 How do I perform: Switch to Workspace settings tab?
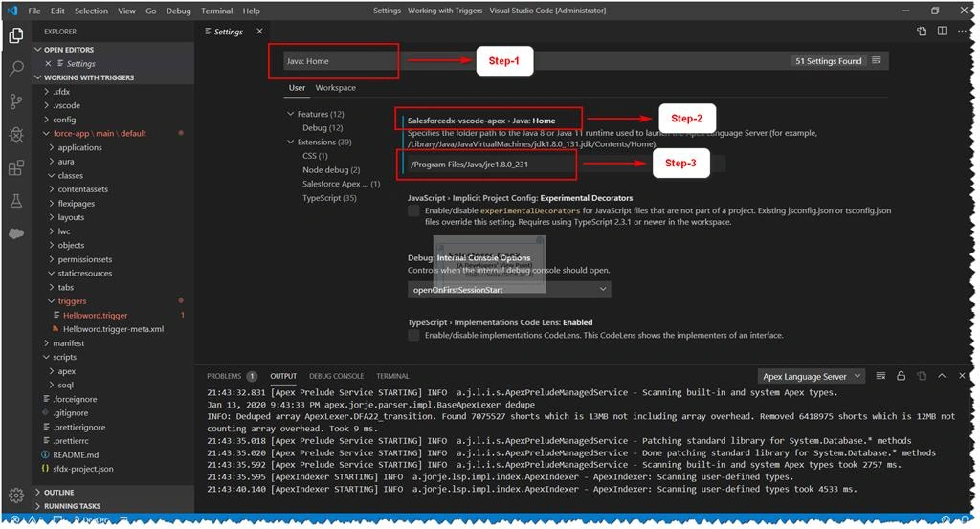pos(336,88)
